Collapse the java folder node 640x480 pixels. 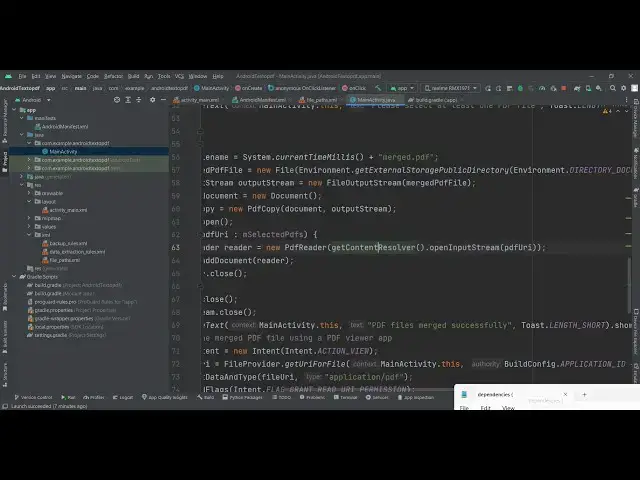coord(22,135)
